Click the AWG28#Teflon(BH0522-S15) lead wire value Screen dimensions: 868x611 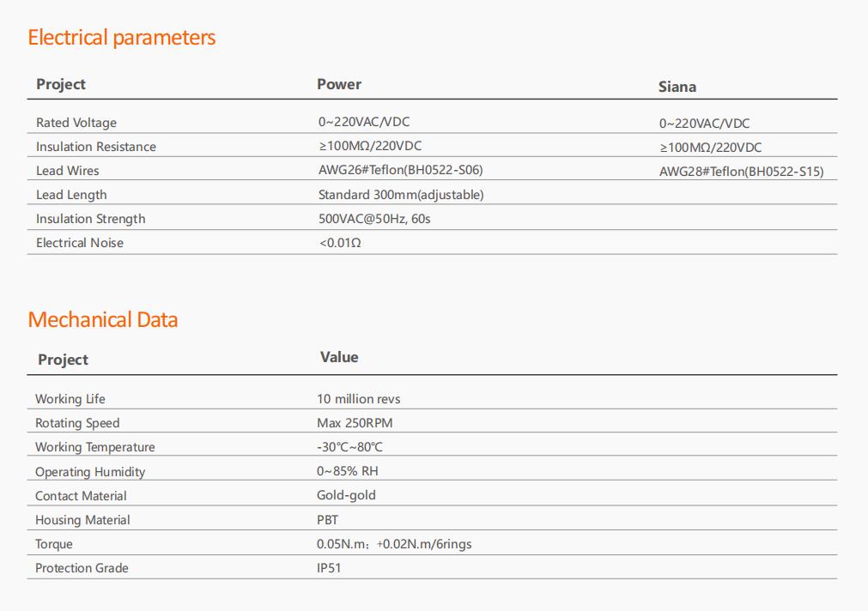[x=741, y=172]
